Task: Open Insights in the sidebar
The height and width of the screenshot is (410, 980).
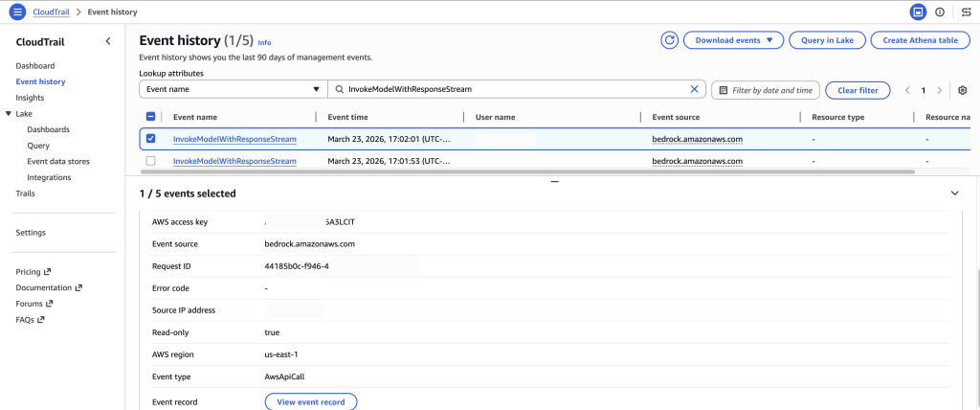Action: pos(30,98)
